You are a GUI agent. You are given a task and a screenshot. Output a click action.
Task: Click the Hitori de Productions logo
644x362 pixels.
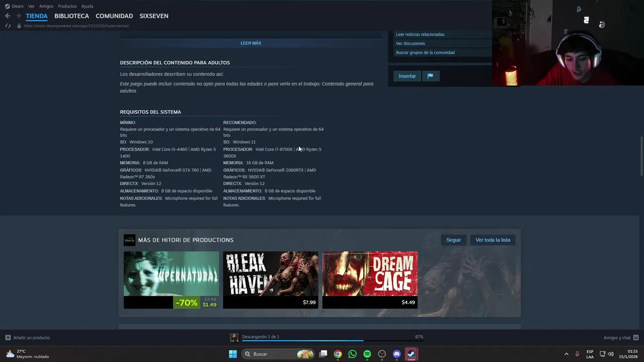click(x=129, y=240)
